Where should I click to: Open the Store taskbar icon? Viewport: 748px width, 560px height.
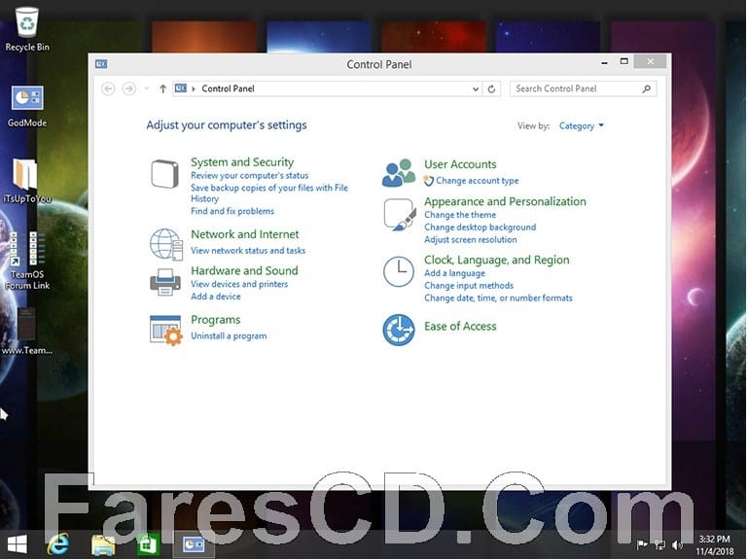click(148, 544)
